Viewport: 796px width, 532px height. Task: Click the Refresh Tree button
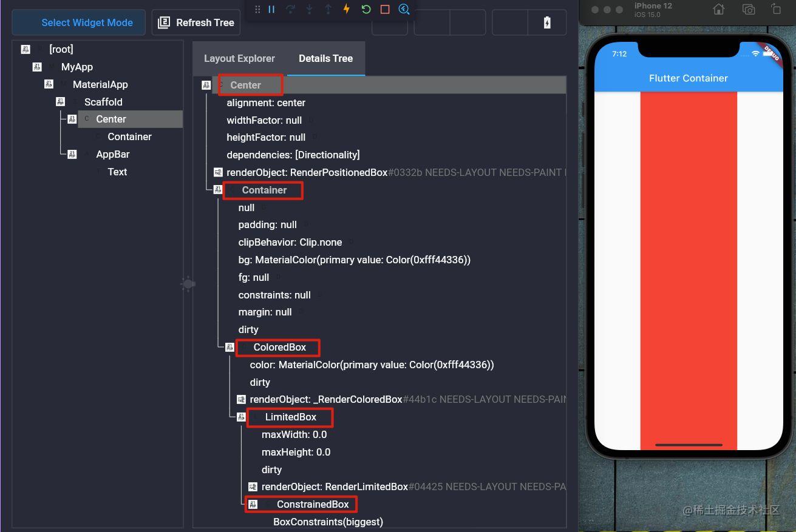pos(196,22)
